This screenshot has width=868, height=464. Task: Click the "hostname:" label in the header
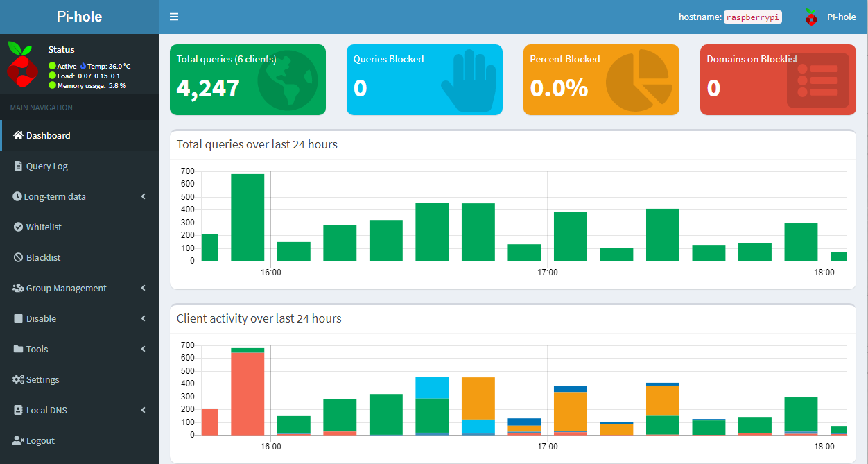[x=700, y=17]
